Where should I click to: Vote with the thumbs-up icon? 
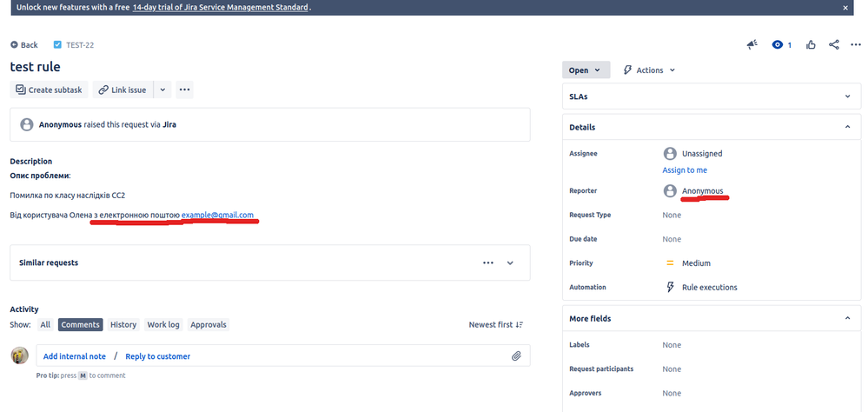click(811, 45)
